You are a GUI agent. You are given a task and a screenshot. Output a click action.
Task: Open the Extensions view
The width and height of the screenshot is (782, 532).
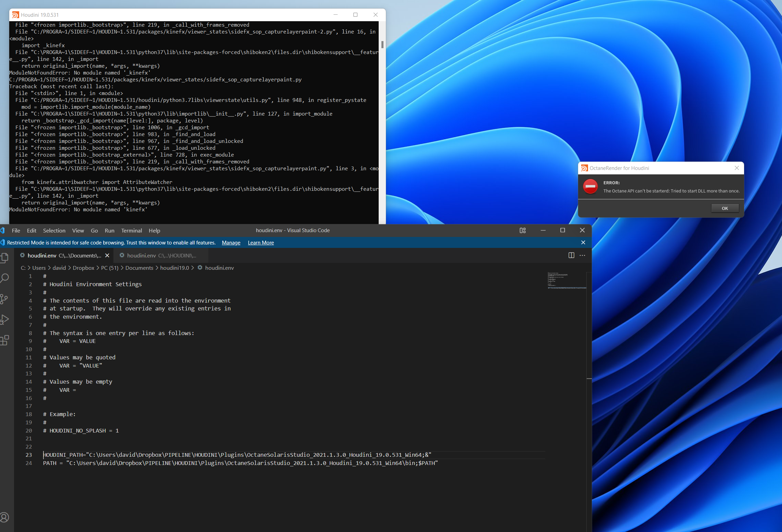[4, 340]
